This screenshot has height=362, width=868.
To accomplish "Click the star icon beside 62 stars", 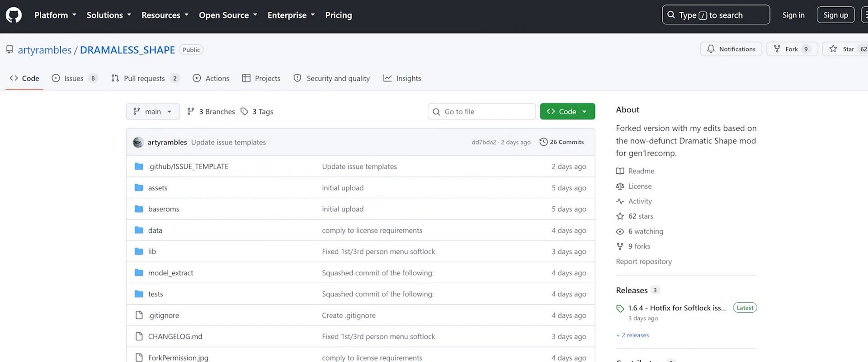I will click(x=620, y=216).
